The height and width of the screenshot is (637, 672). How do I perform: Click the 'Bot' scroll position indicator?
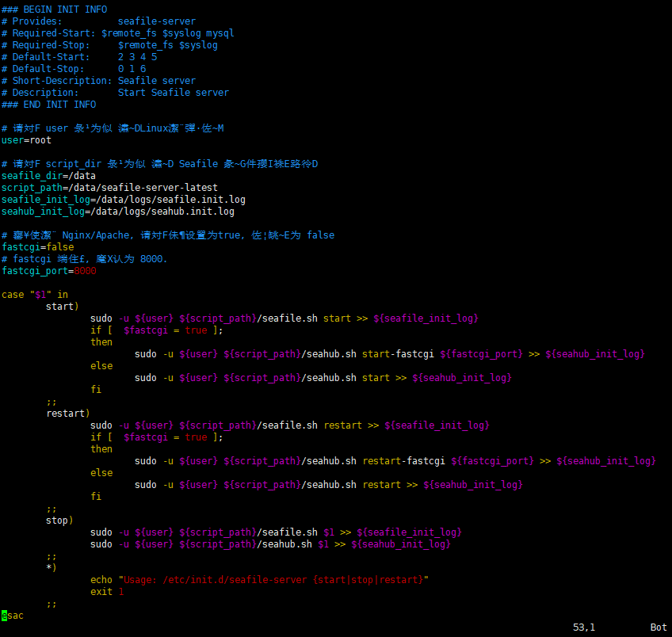click(659, 627)
